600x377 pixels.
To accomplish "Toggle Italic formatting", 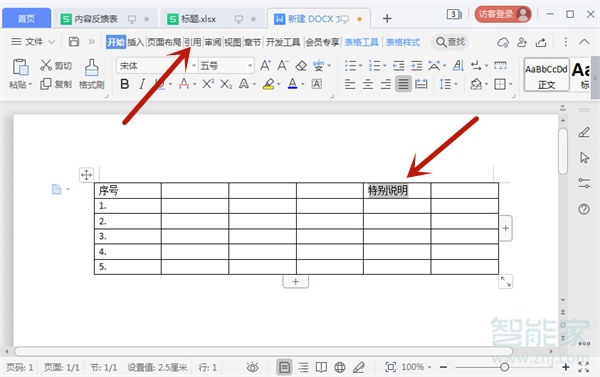I will (x=142, y=84).
